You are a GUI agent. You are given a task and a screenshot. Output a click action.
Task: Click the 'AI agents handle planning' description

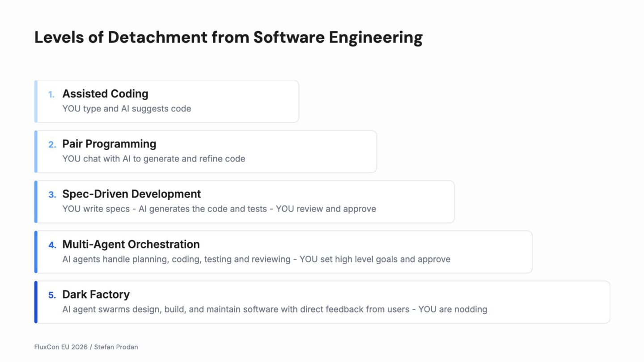coord(256,259)
